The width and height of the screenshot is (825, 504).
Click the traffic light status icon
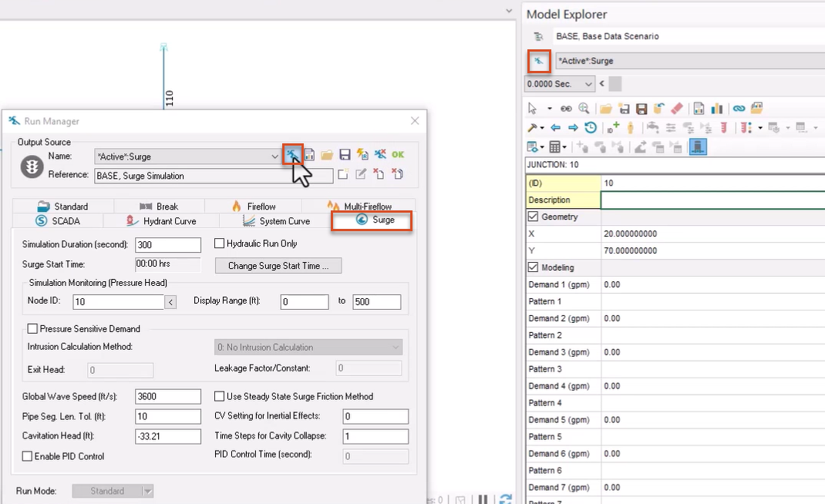click(32, 166)
